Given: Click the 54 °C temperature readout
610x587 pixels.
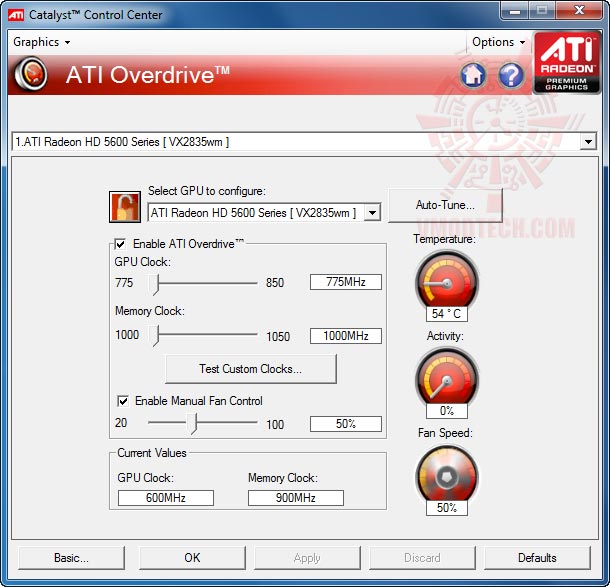Looking at the screenshot, I should point(447,314).
